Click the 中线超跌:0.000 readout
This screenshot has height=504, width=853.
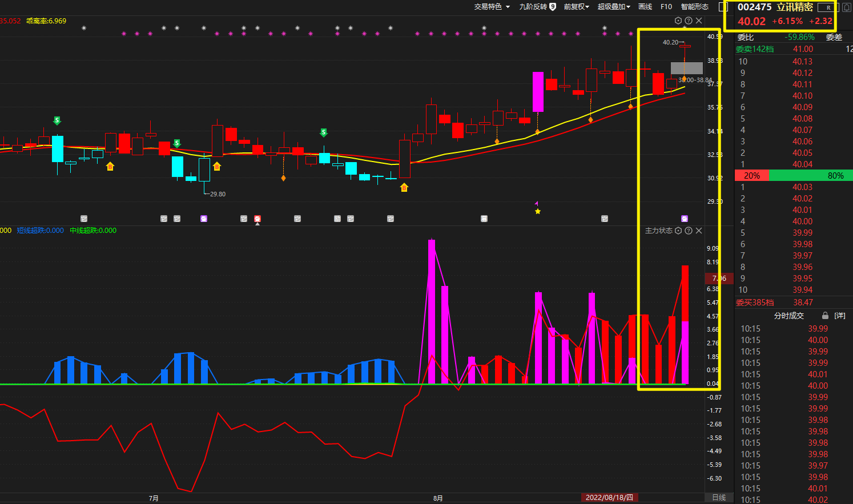pyautogui.click(x=93, y=231)
